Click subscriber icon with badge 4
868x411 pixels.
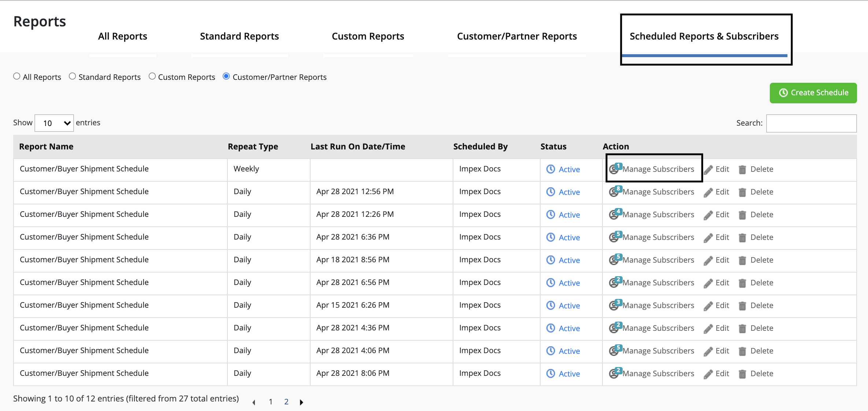(614, 215)
